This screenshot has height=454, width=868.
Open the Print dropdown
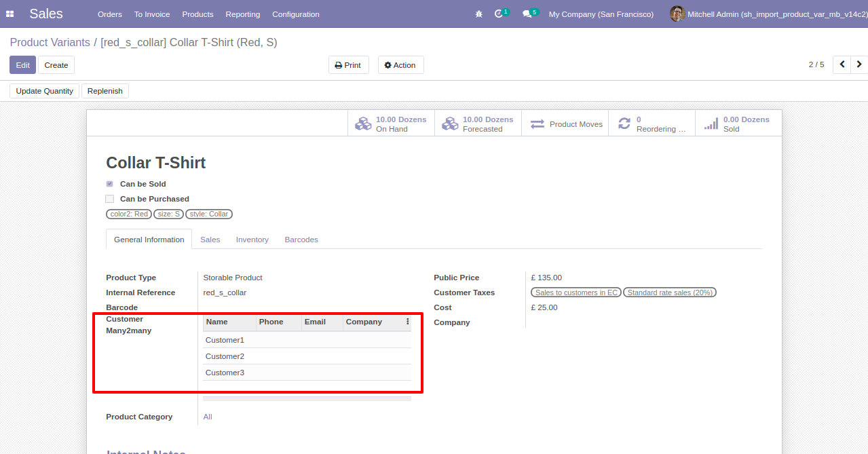[348, 65]
